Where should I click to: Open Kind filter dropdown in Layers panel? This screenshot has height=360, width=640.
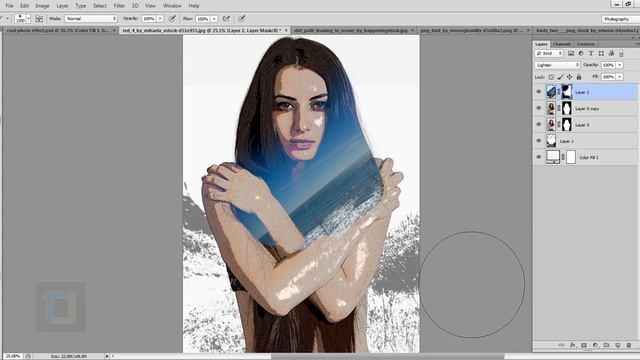coord(549,53)
